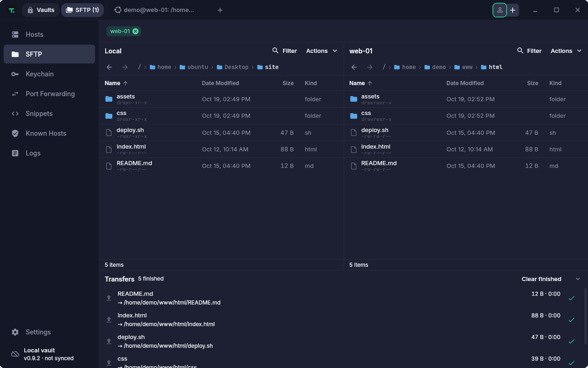
Task: Sort Local pane by Name column
Action: (x=116, y=83)
